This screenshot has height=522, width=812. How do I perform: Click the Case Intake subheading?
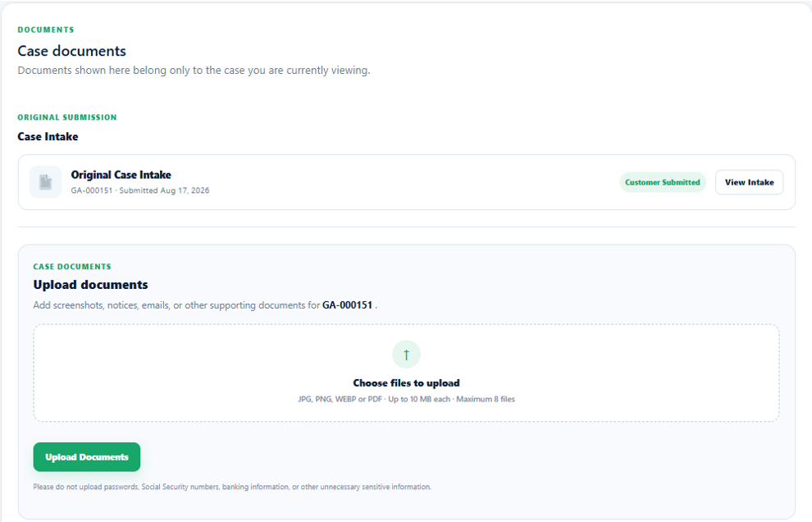point(48,136)
